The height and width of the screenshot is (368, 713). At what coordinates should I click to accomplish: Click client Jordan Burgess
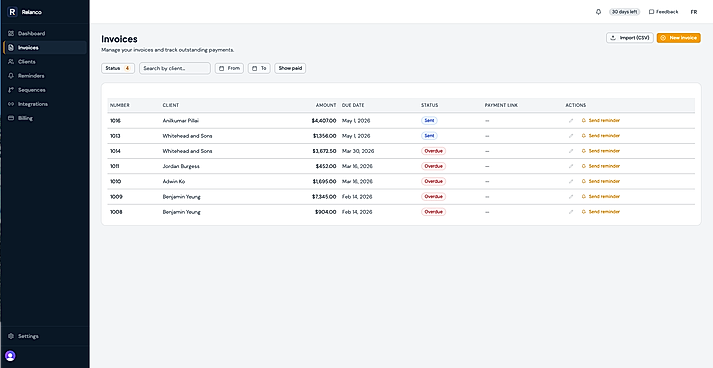point(181,166)
